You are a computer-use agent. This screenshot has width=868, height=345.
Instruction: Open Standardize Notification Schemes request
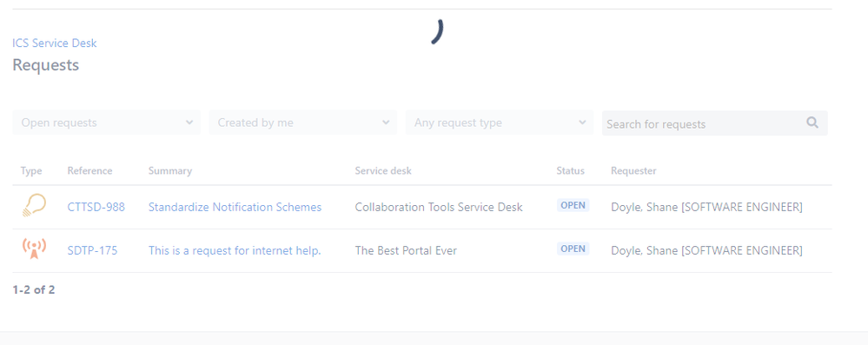click(x=235, y=207)
